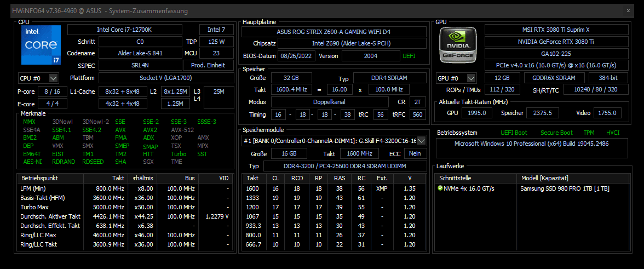Click the BIOS version 2004 field
Image resolution: width=644 pixels, height=269 pixels.
(x=370, y=56)
